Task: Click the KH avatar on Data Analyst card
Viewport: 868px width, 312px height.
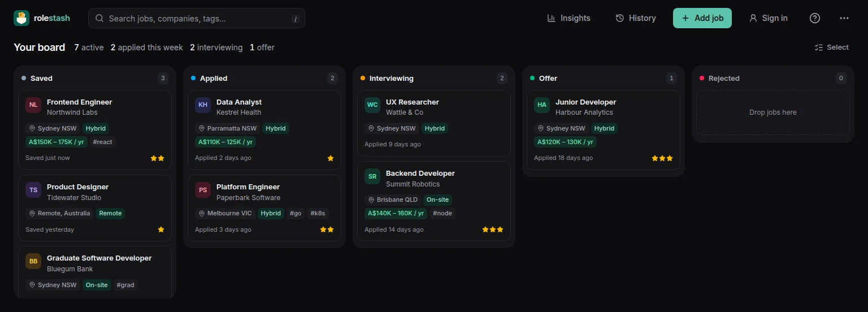Action: pos(203,105)
